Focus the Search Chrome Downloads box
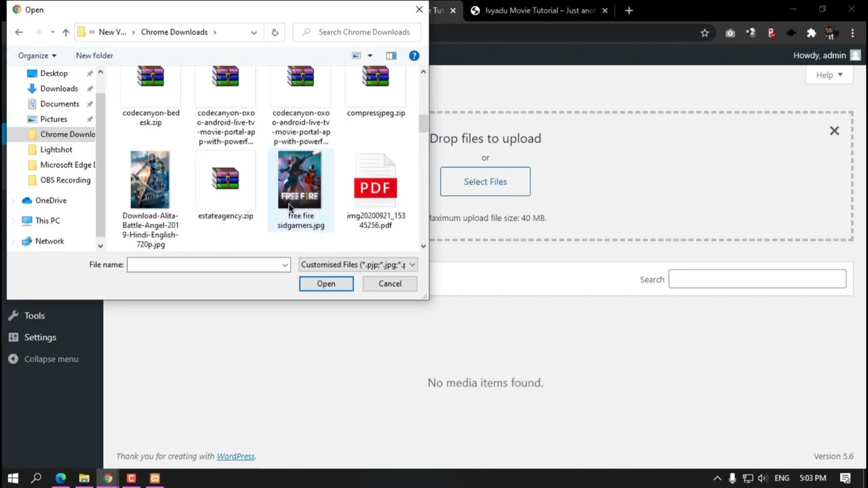Screen dimensions: 868x488 [x=357, y=32]
